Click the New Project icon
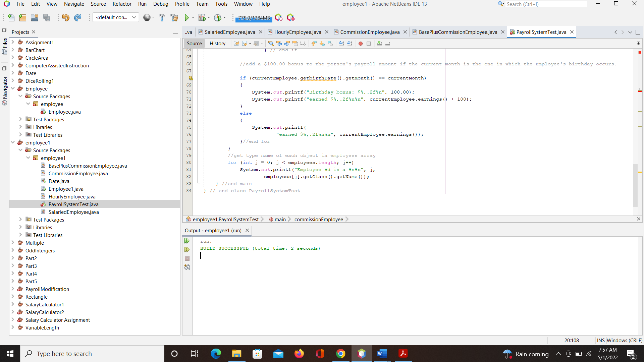Image resolution: width=644 pixels, height=362 pixels. [22, 17]
